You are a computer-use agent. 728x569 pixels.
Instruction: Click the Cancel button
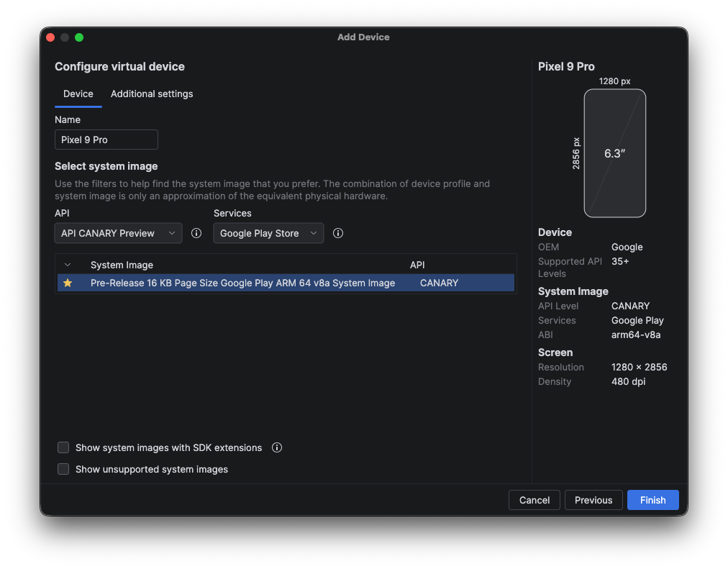(534, 500)
